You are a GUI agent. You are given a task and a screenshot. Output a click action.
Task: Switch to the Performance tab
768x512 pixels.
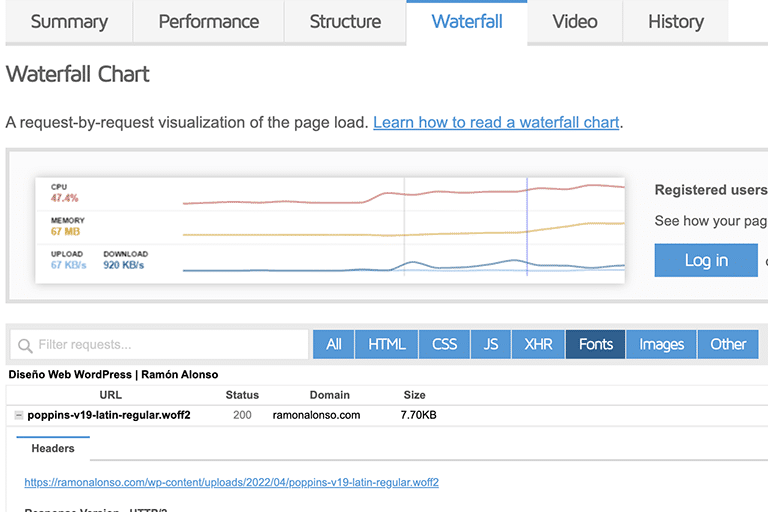point(209,22)
